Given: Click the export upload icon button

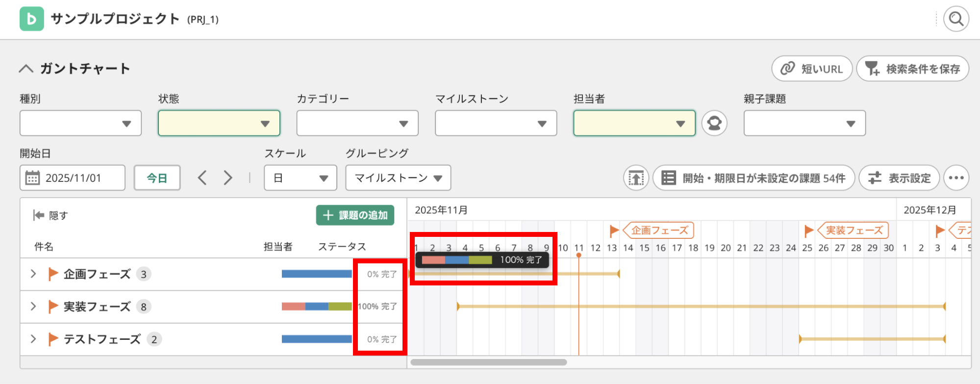Looking at the screenshot, I should pos(636,178).
